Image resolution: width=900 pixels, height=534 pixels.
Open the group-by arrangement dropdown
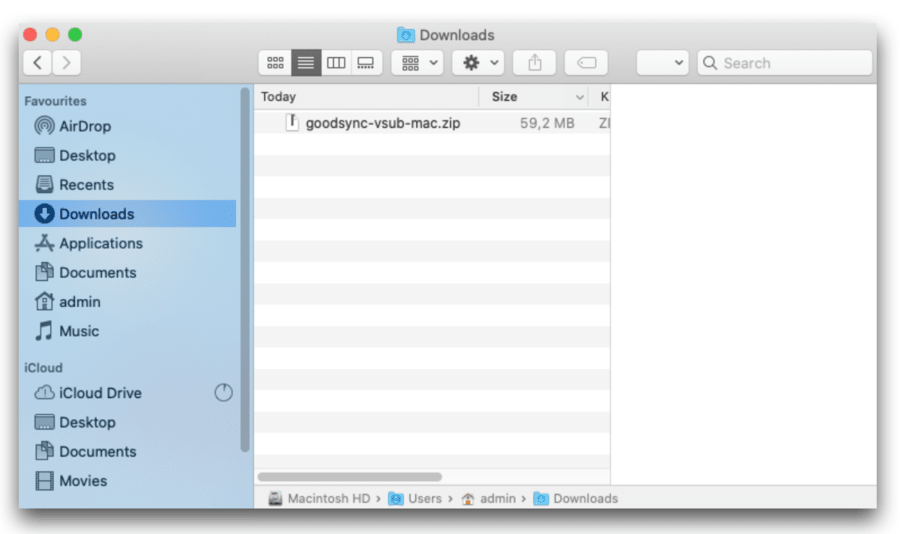pyautogui.click(x=418, y=63)
